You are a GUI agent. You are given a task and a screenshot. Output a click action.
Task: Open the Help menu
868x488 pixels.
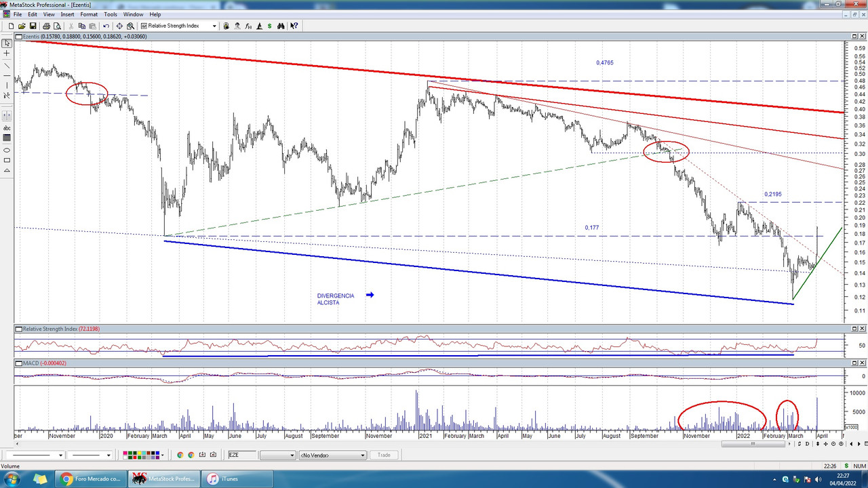tap(155, 14)
